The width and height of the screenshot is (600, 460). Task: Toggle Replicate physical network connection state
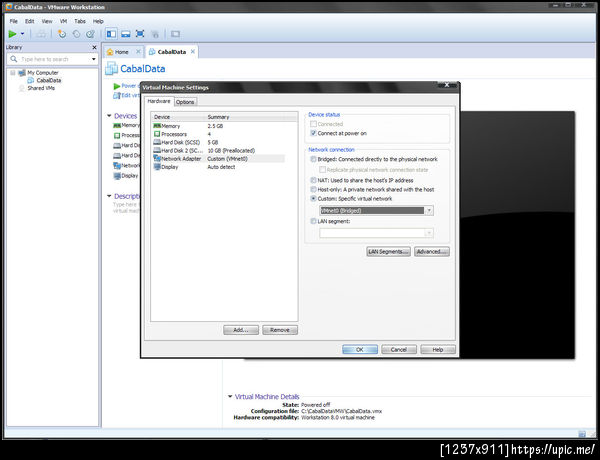[x=322, y=170]
